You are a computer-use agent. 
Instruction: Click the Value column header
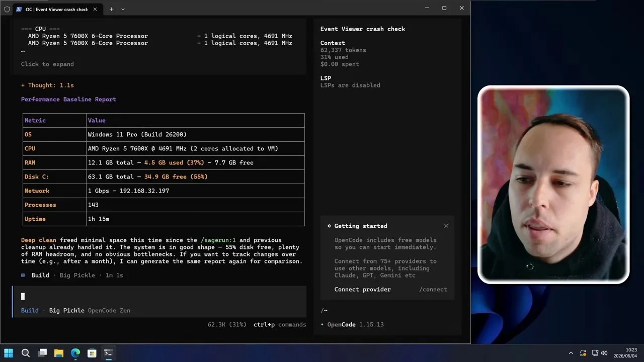pos(97,121)
